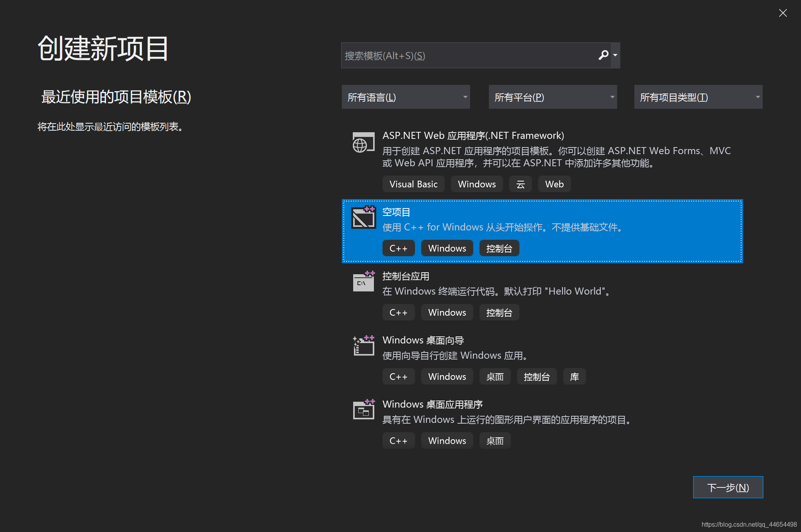This screenshot has height=532, width=801.
Task: Click 控制台 tag under 空项目
Action: (x=499, y=248)
